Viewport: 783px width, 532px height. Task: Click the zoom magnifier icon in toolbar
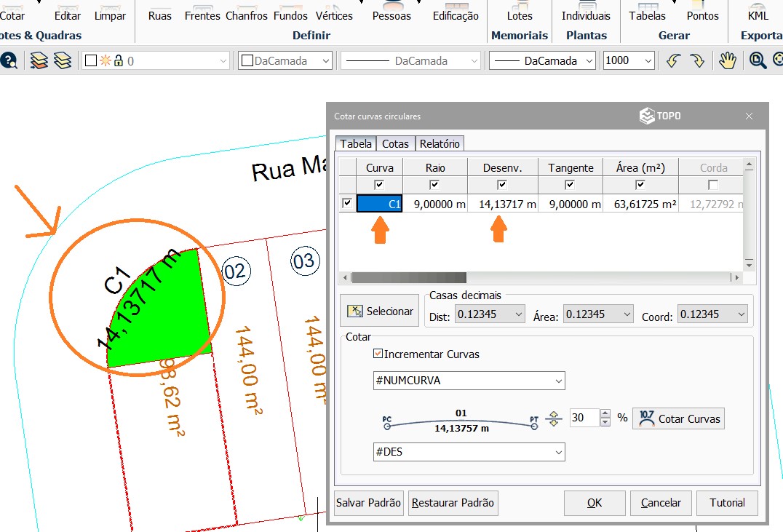(758, 61)
